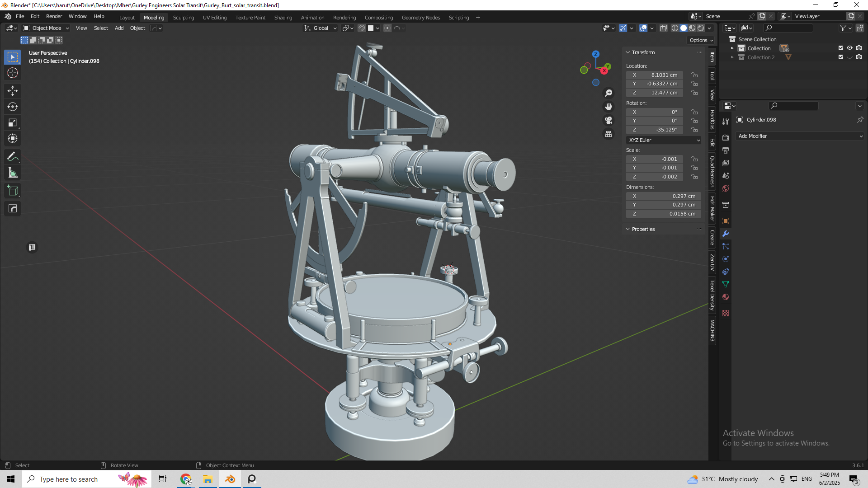Open the Material properties tab

[x=726, y=297]
